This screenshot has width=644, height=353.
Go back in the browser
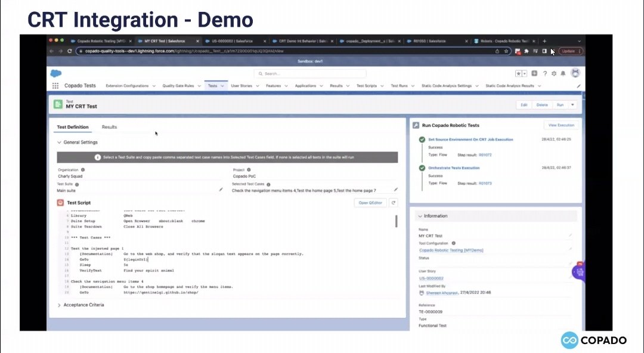[x=51, y=51]
